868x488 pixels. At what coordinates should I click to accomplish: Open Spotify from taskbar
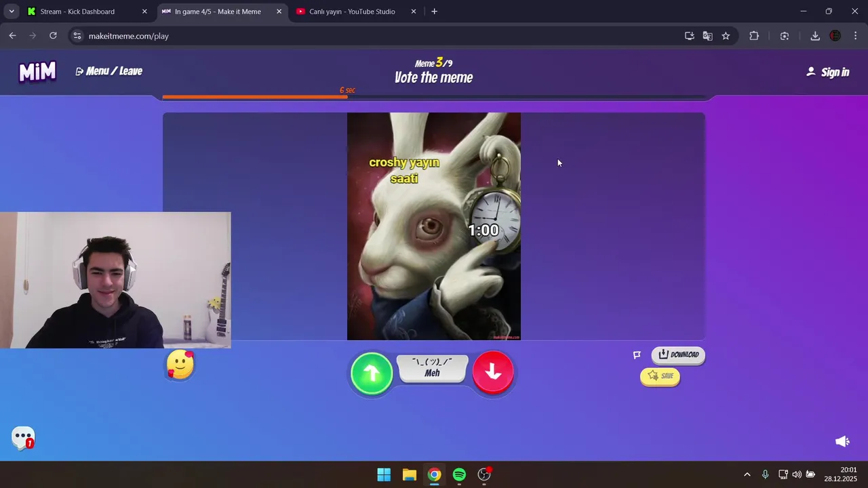459,474
